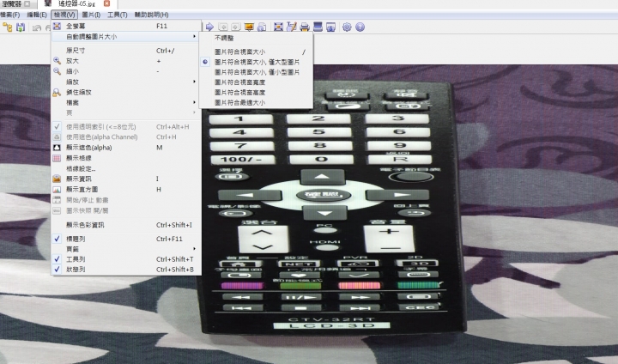Select 鎖住縮放 lock zoom entry
This screenshot has height=364, width=618.
click(126, 92)
